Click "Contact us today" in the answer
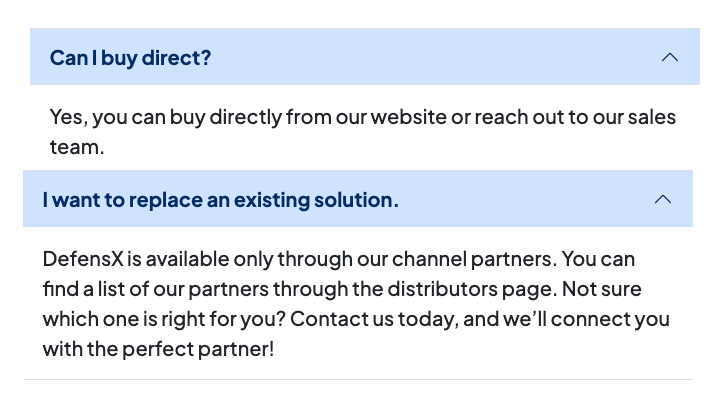Screen dimensions: 728x400 tap(390, 319)
